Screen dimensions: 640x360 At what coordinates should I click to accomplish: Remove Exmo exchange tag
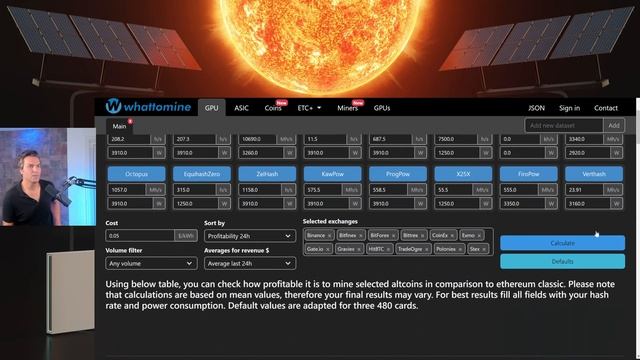coord(479,236)
